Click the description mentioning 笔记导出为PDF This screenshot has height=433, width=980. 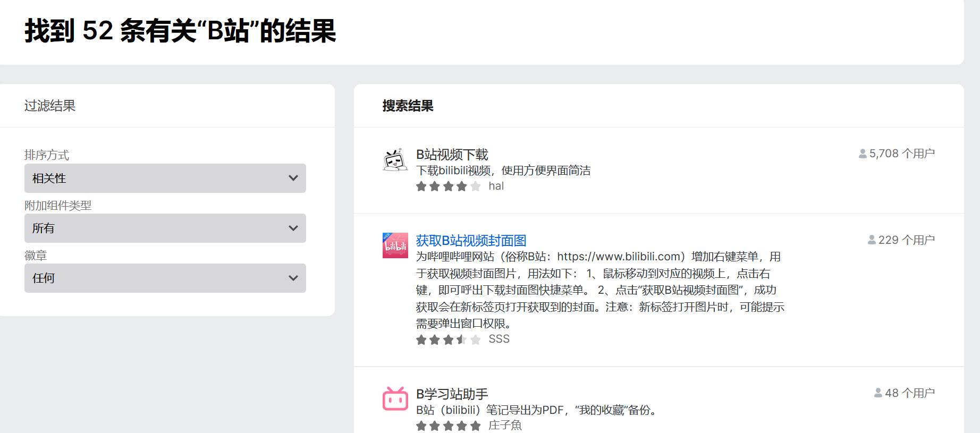[x=538, y=410]
